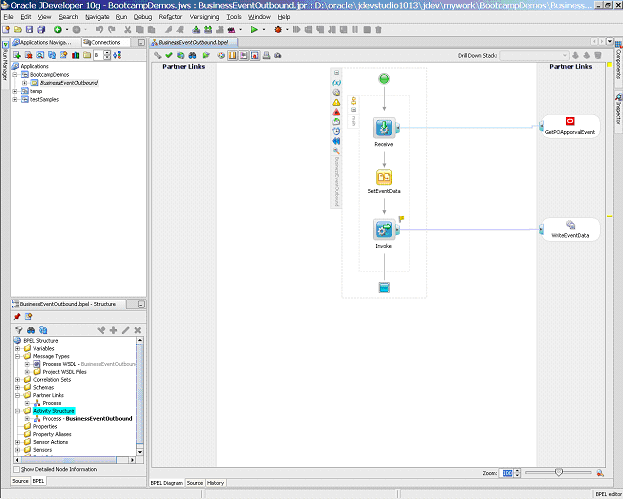Collapse the Message Types folder
Image resolution: width=623 pixels, height=499 pixels.
pos(17,356)
